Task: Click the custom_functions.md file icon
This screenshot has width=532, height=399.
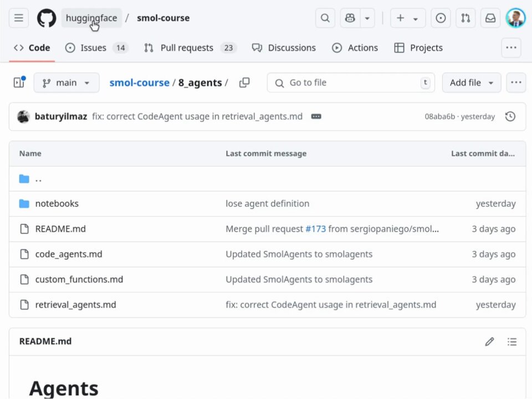Action: [24, 279]
